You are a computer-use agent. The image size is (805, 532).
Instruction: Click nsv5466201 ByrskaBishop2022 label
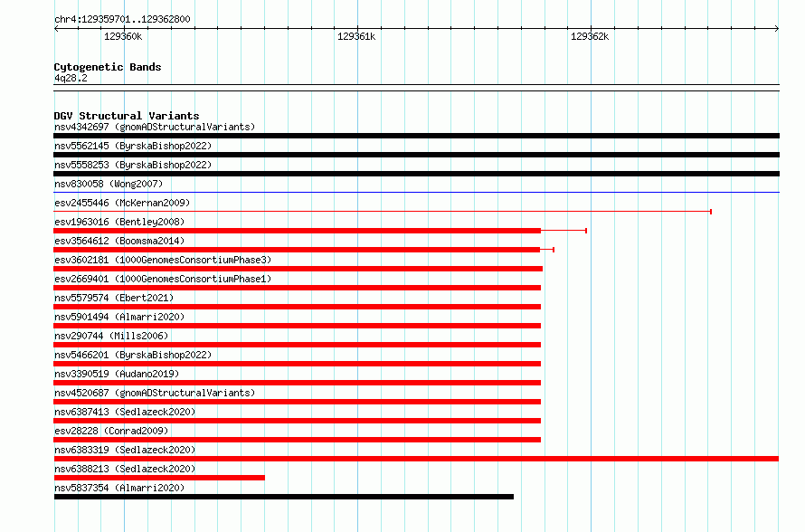(x=133, y=355)
